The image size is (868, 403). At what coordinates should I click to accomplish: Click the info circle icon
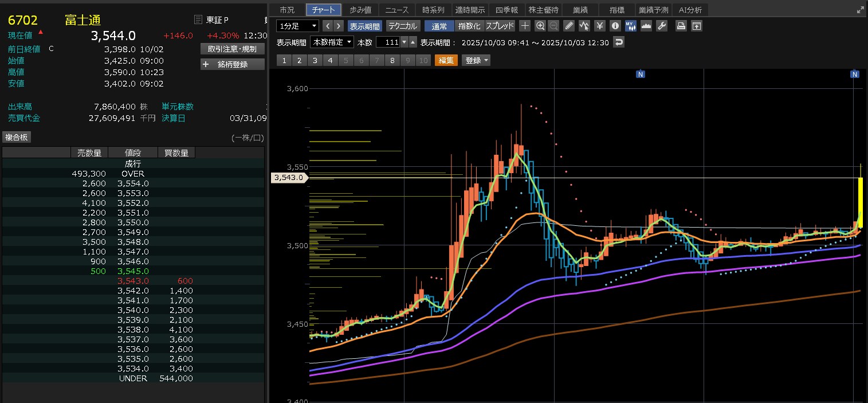[x=615, y=26]
